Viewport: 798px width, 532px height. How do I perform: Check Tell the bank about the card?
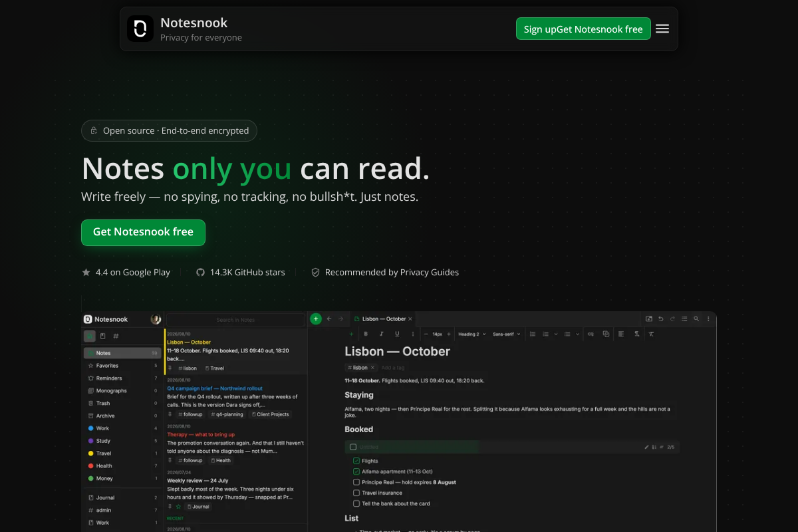(356, 503)
